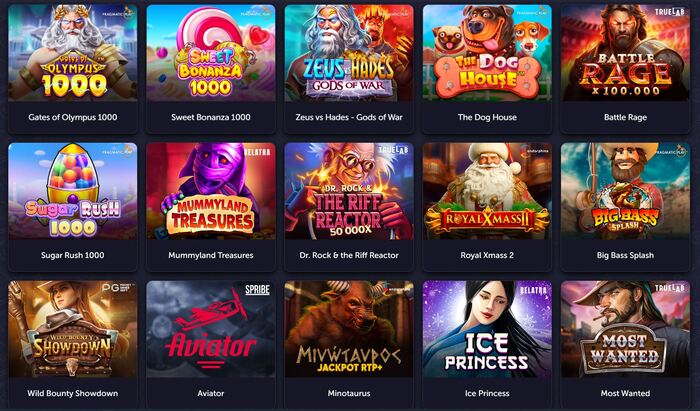Launch the Aviator red plane game image
The height and width of the screenshot is (411, 700).
click(x=211, y=329)
